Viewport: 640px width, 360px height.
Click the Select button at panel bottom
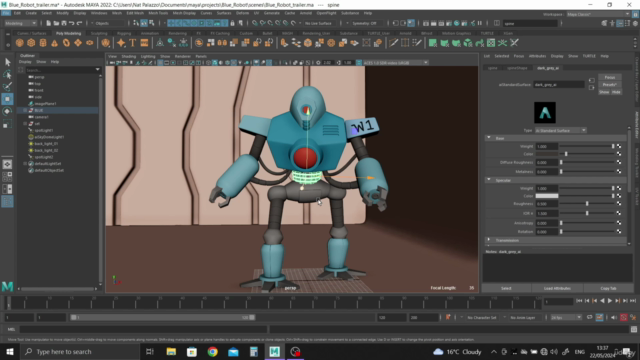pos(506,288)
